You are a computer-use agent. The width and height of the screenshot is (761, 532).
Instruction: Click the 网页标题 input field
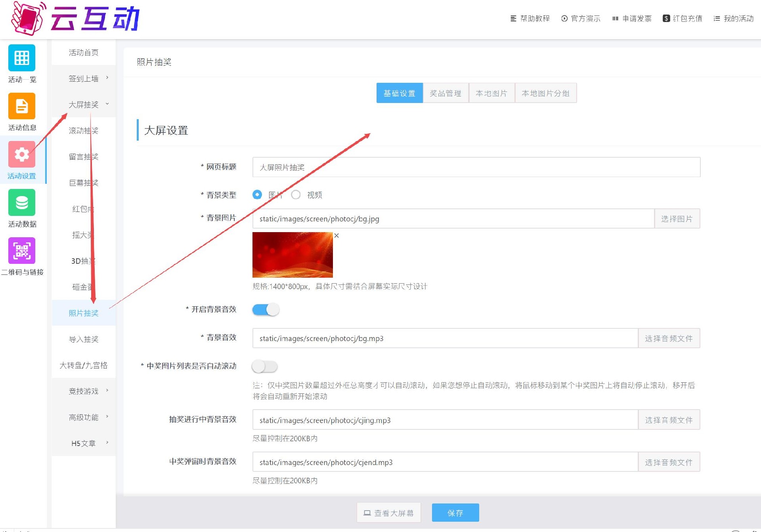[x=476, y=167]
